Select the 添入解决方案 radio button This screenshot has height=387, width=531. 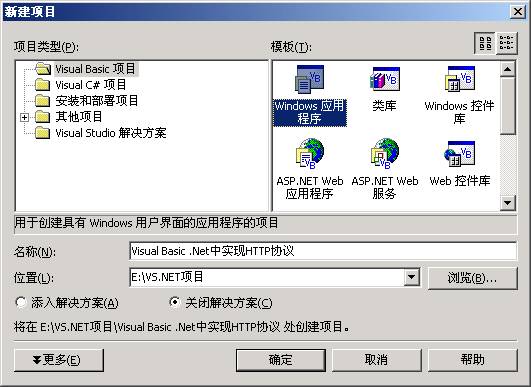pos(21,302)
